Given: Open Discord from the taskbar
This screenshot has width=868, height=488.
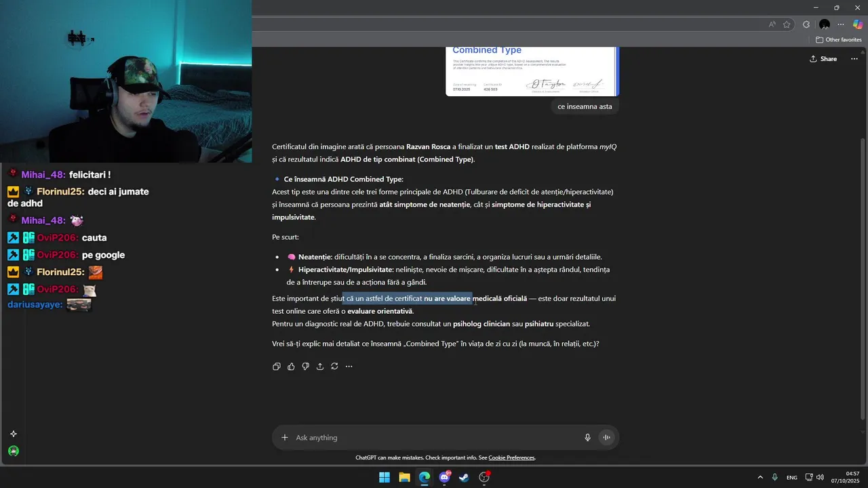Looking at the screenshot, I should point(444,477).
